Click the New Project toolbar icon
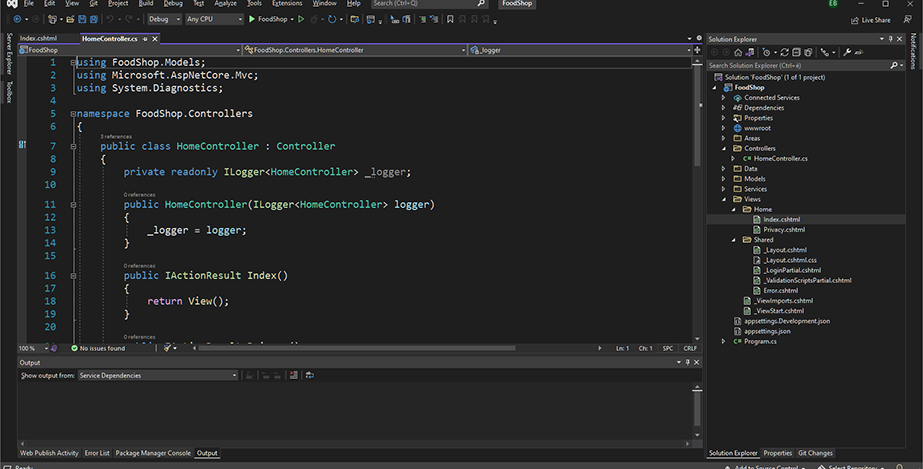 pos(52,19)
